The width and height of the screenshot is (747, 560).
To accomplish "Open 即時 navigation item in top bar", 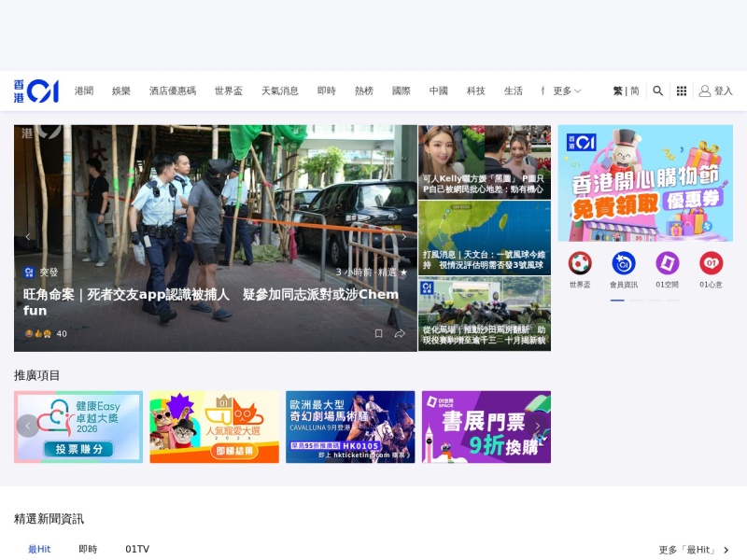I will click(326, 91).
